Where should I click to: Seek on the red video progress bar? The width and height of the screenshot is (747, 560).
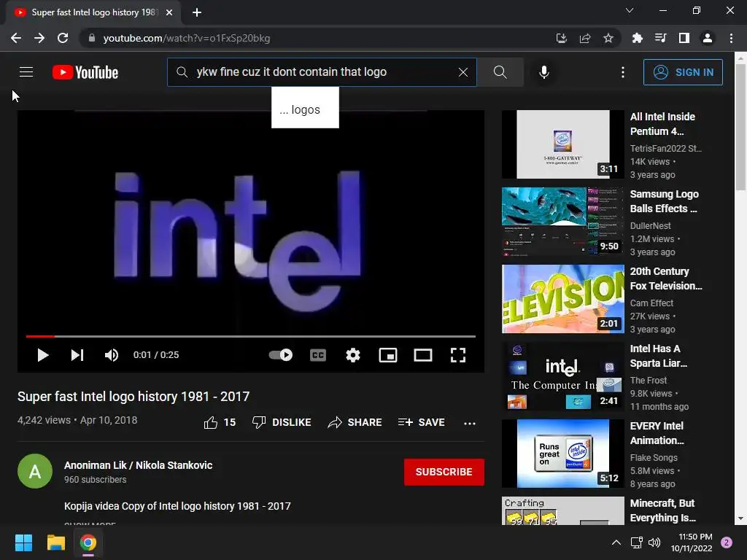[x=251, y=336]
